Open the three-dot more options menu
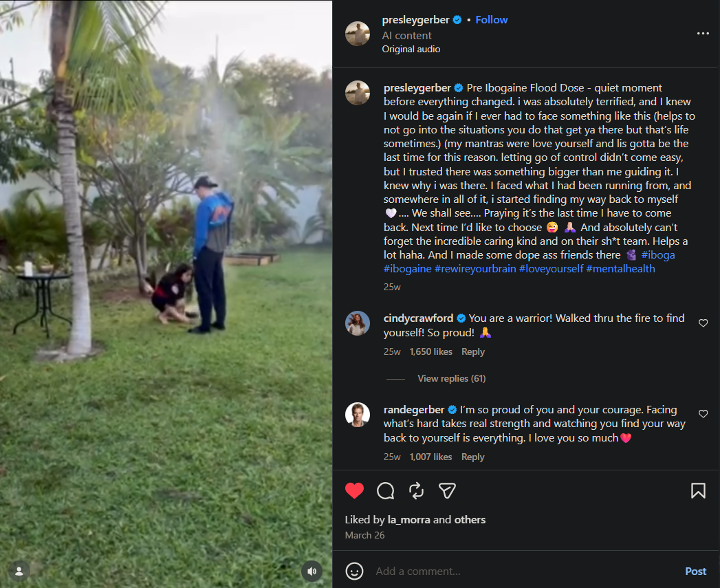This screenshot has width=720, height=588. pyautogui.click(x=703, y=34)
